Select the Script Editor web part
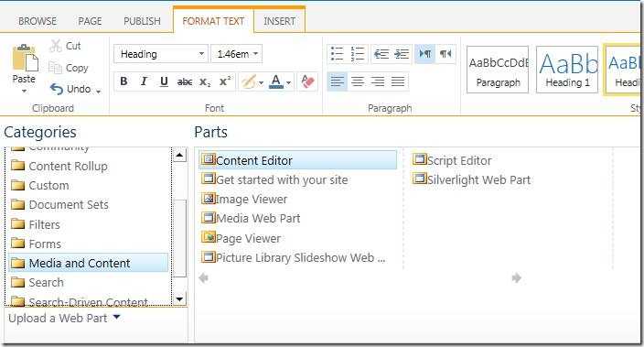 click(x=452, y=160)
